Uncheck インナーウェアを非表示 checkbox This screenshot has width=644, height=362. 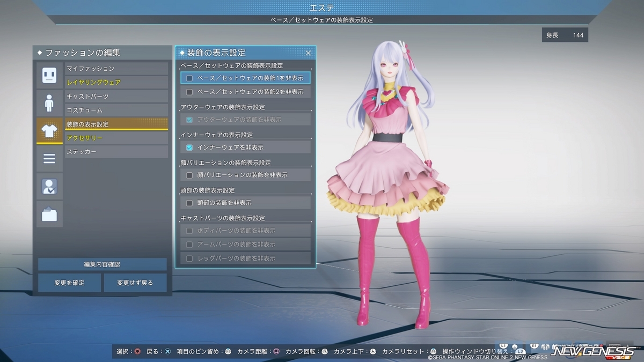[189, 147]
